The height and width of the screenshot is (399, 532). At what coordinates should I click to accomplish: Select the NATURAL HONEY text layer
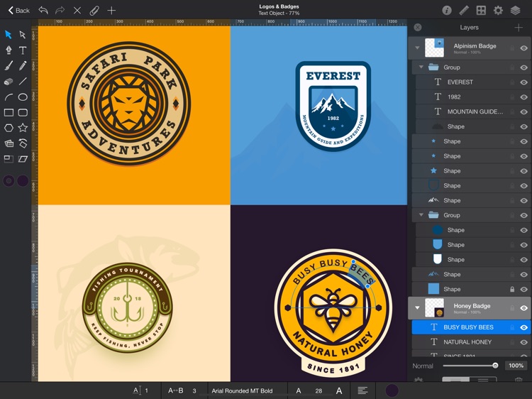point(467,342)
